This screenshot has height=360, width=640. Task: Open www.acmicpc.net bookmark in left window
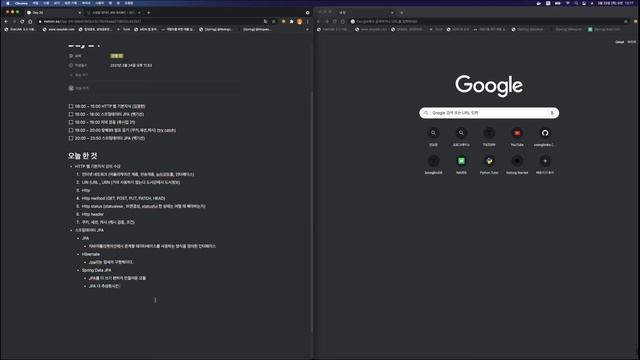(x=59, y=29)
